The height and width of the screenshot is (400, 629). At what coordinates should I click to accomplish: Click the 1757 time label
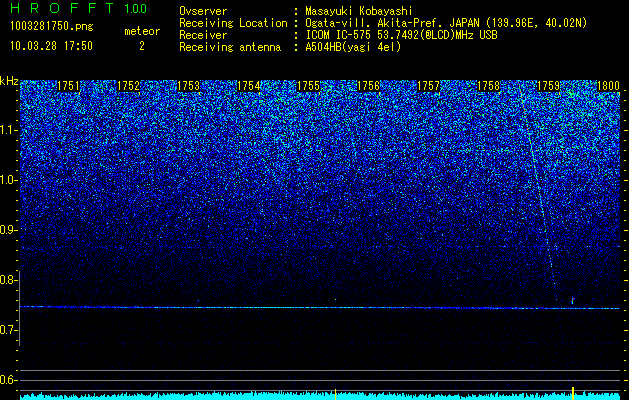(428, 86)
